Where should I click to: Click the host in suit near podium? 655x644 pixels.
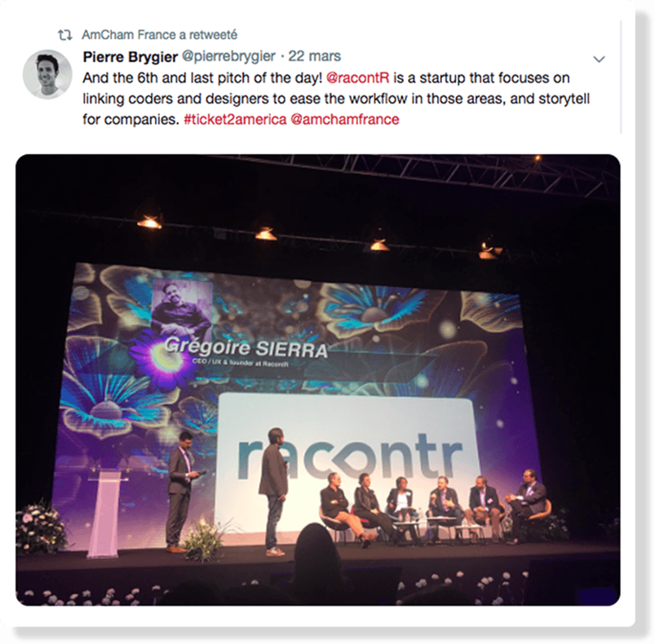pyautogui.click(x=180, y=492)
